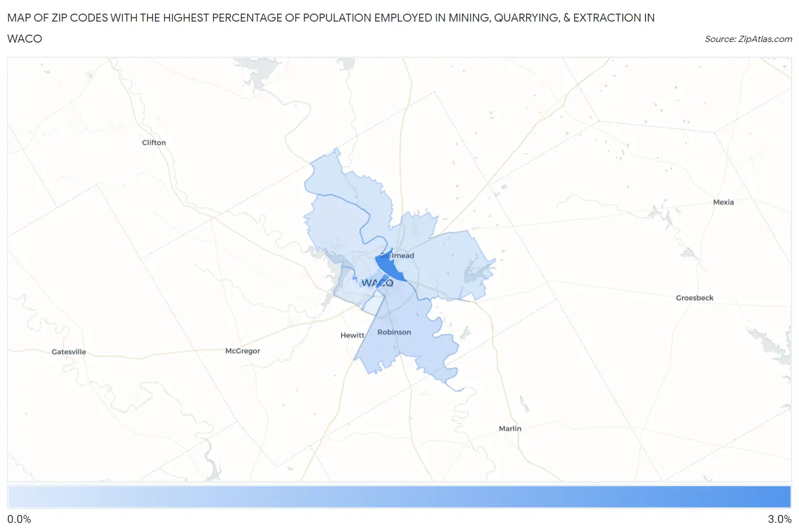Click the Clifton city label
799x532 pixels.
point(154,143)
